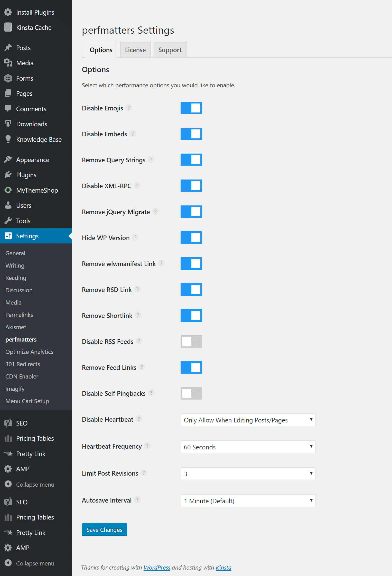392x576 pixels.
Task: Click the Users person icon
Action: coord(8,205)
